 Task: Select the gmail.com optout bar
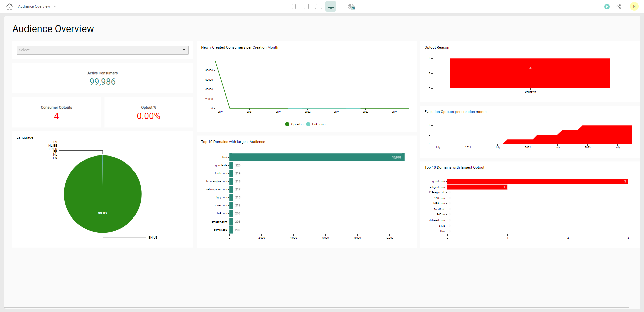537,181
